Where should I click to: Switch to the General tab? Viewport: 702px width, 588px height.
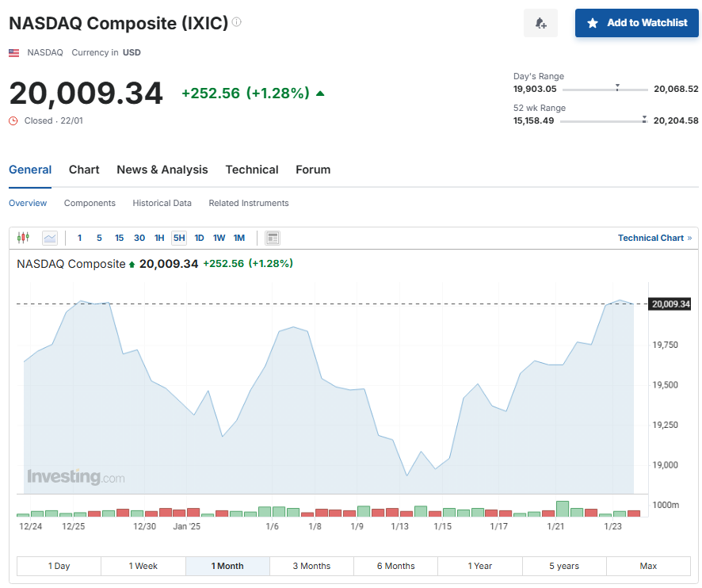pos(30,170)
